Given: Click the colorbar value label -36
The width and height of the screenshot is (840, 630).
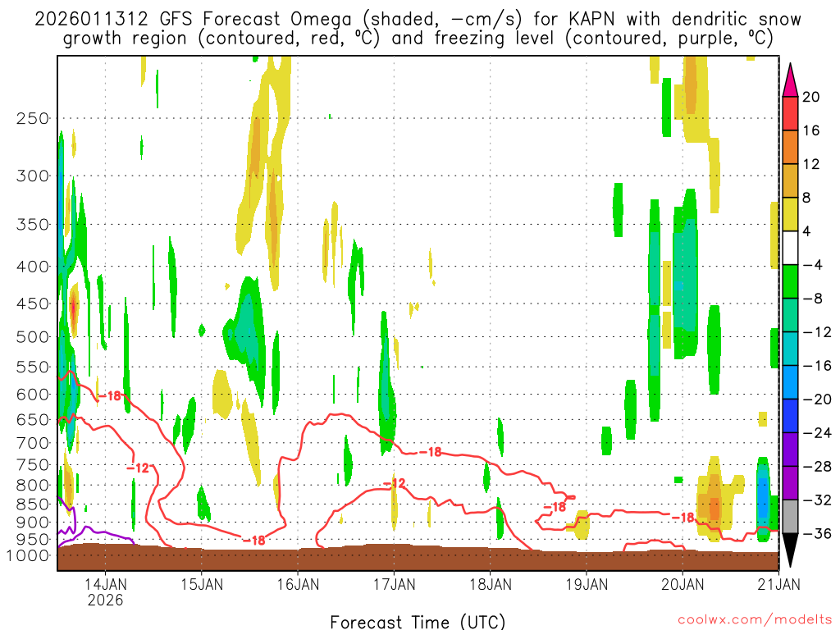Looking at the screenshot, I should click(817, 533).
